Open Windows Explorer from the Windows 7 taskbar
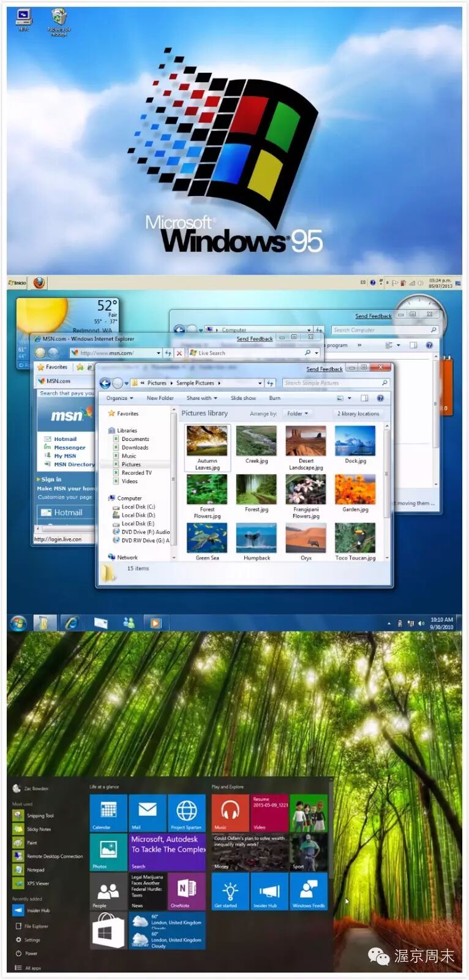 (x=43, y=623)
